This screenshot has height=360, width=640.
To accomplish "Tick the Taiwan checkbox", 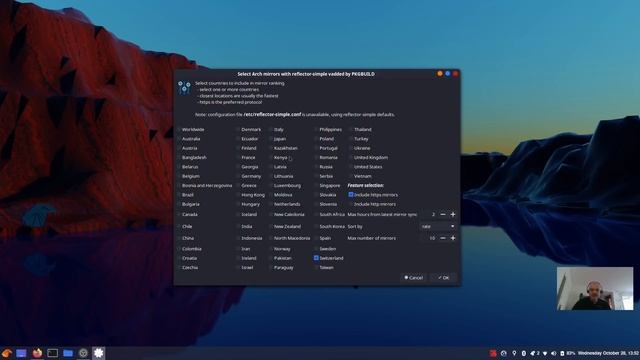I will [x=316, y=267].
